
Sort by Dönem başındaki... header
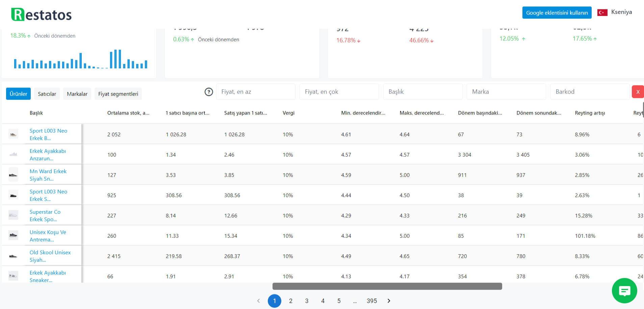coord(480,113)
